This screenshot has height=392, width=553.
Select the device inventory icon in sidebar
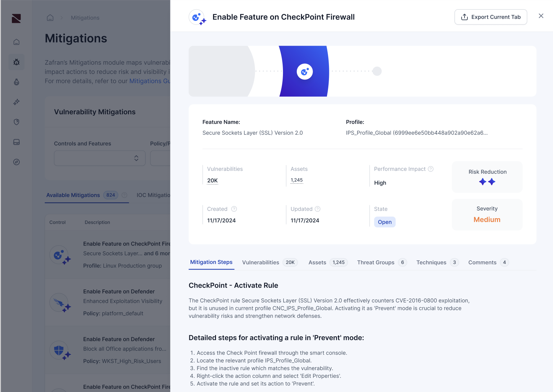point(16,142)
